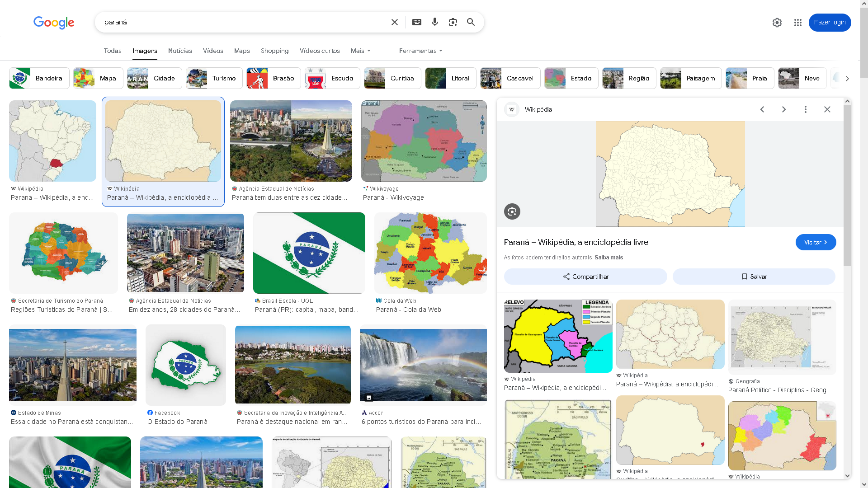Viewport: 868px width, 488px height.
Task: Open preview title Paraná – Wikipédia link
Action: coord(576,242)
